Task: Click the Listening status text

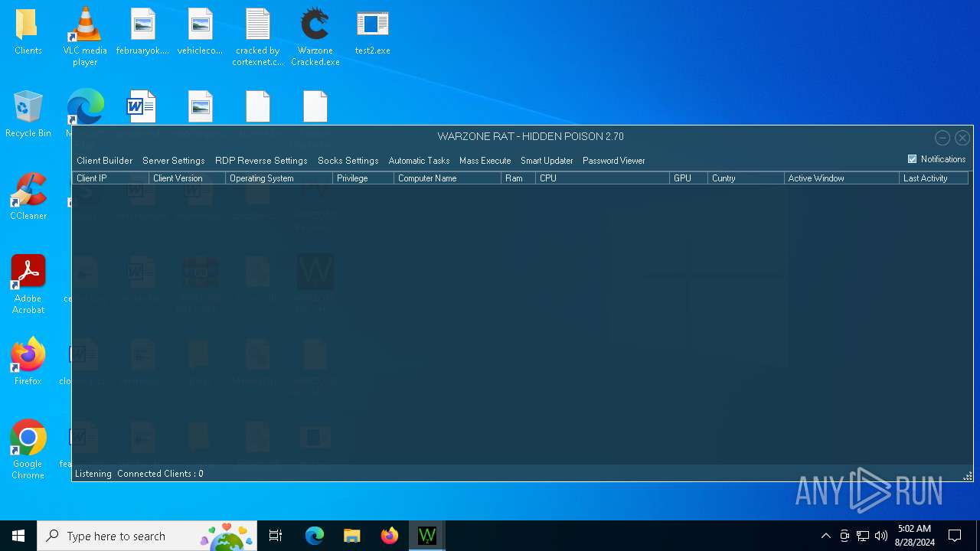Action: pos(93,474)
